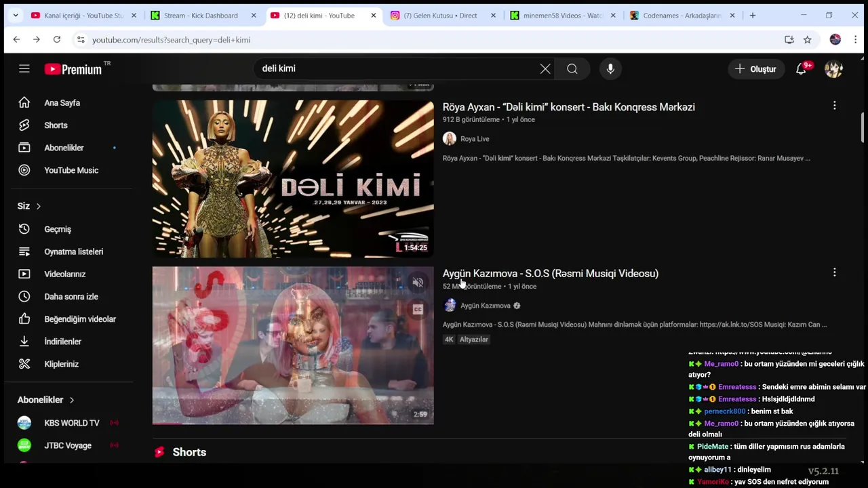Click the 4K badge on S.O.S video
This screenshot has width=868, height=488.
pos(449,340)
